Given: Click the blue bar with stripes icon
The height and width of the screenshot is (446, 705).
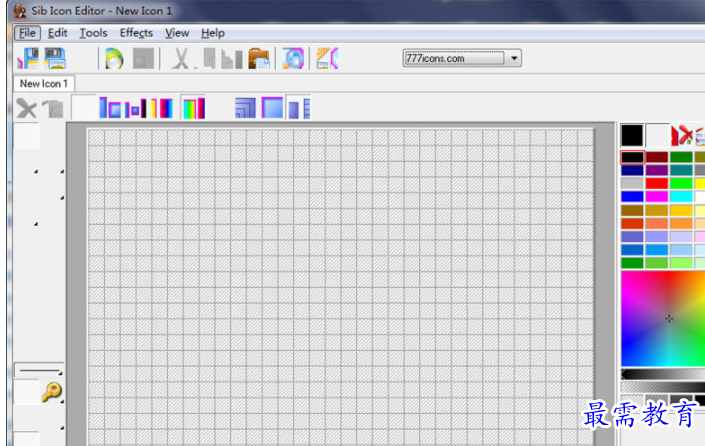Looking at the screenshot, I should click(x=299, y=108).
